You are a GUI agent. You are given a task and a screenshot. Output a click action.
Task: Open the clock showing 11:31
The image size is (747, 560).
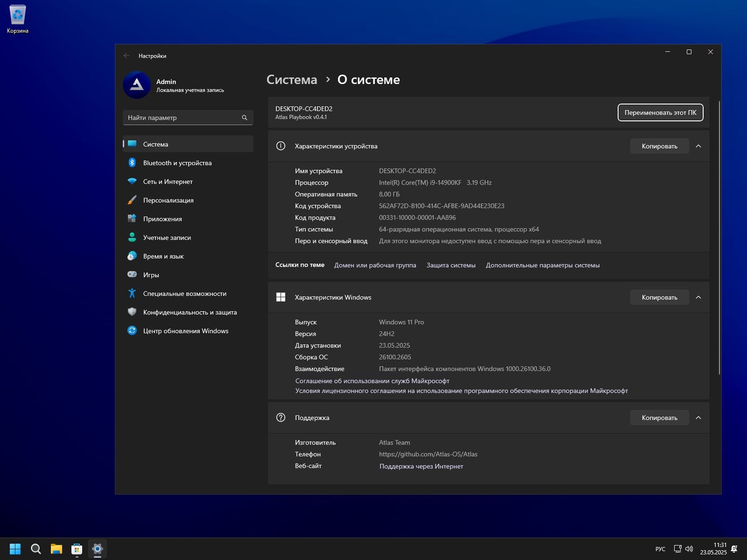coord(713,549)
